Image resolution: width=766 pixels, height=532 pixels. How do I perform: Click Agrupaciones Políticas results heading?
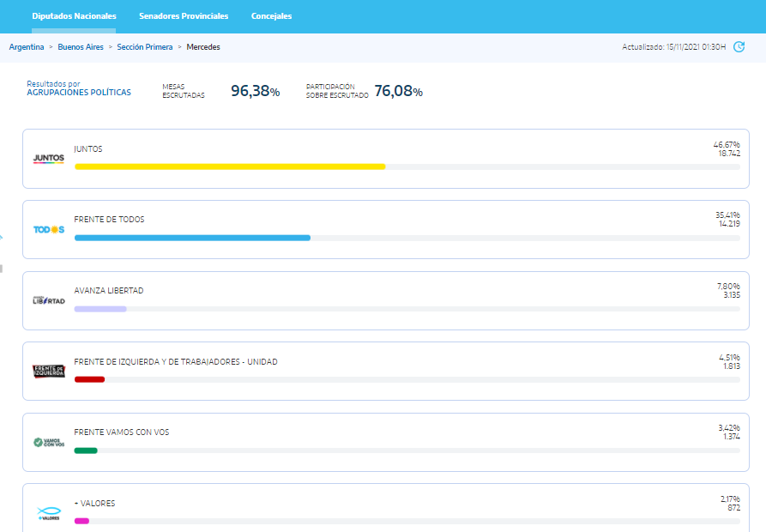click(x=79, y=92)
